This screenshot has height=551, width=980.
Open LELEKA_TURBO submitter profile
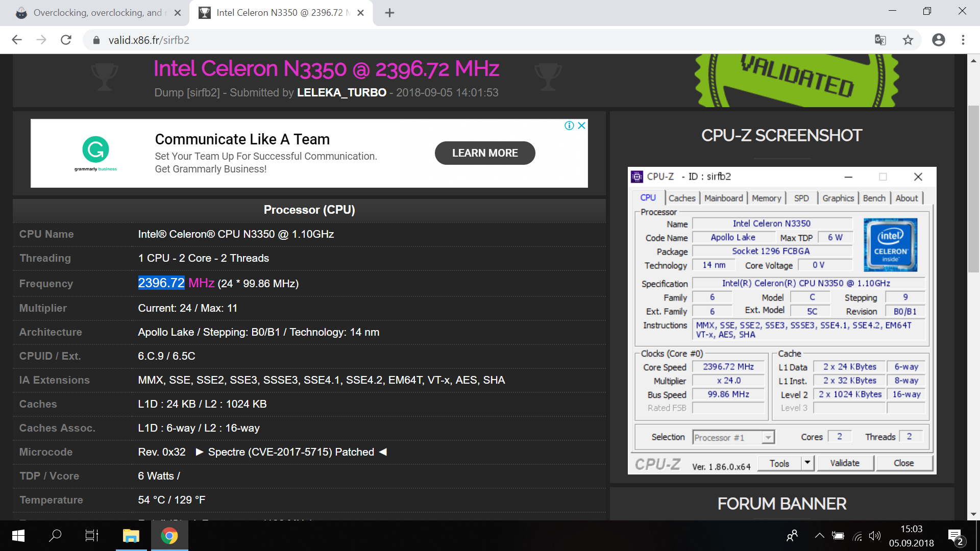coord(341,92)
